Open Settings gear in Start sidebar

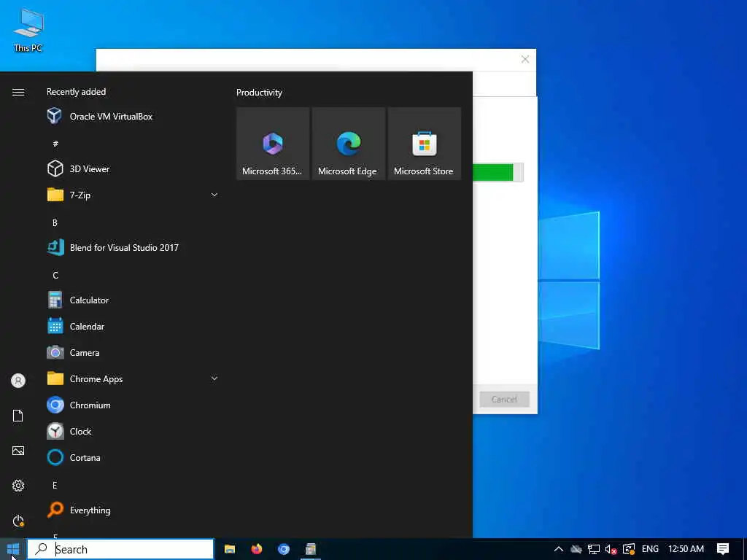[18, 486]
